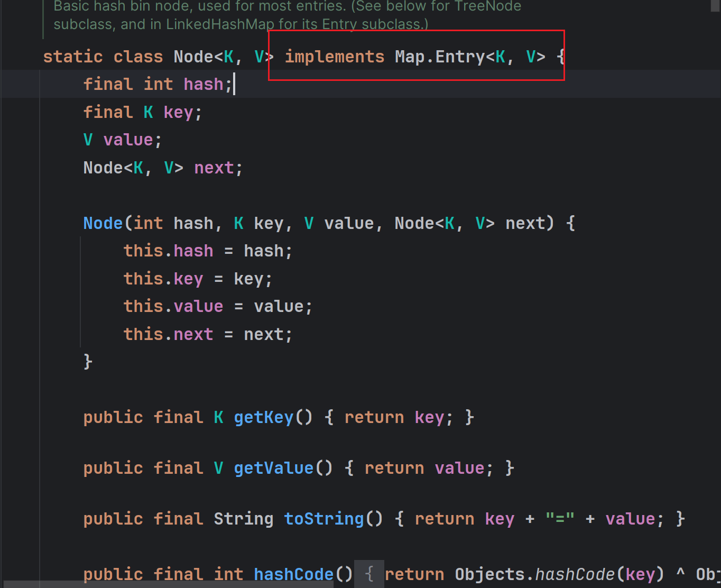Click 'Node' name after 'static class'
Screen dimensions: 721x588
tap(193, 57)
